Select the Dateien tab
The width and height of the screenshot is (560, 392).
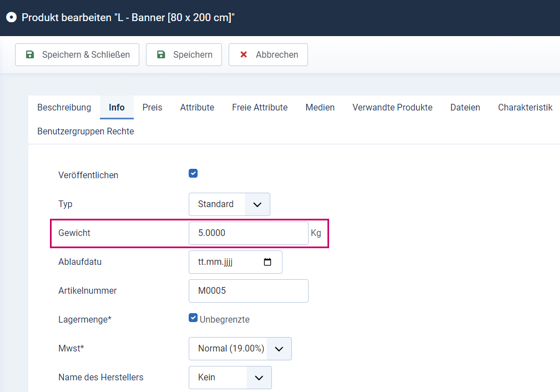pyautogui.click(x=465, y=107)
